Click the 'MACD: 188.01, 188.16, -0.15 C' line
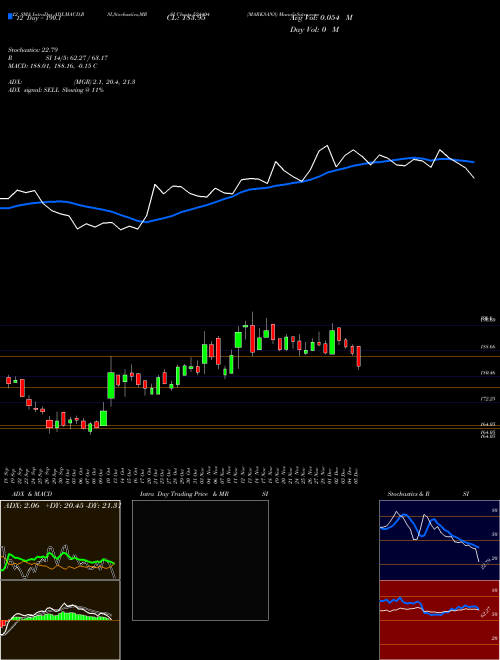Image resolution: width=500 pixels, height=660 pixels. [53, 67]
